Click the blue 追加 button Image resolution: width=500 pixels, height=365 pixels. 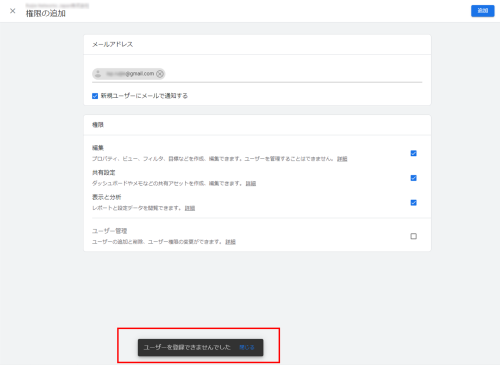(x=482, y=11)
